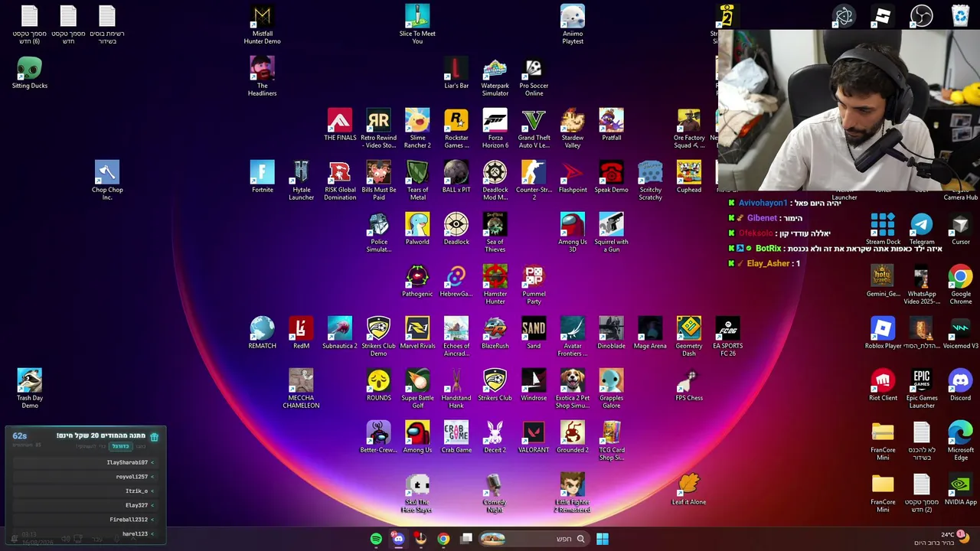Click the Roblox Player desktop icon
The height and width of the screenshot is (551, 980).
click(x=883, y=334)
